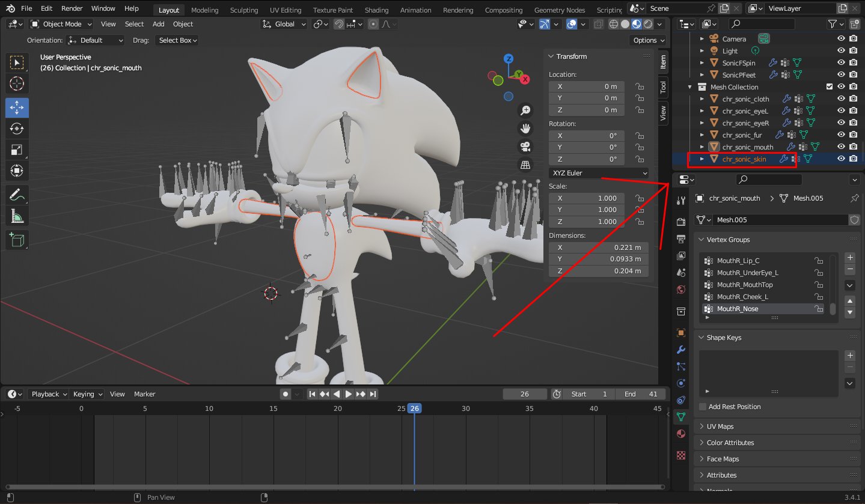Select the Cursor tool
The height and width of the screenshot is (504, 865).
click(x=17, y=83)
